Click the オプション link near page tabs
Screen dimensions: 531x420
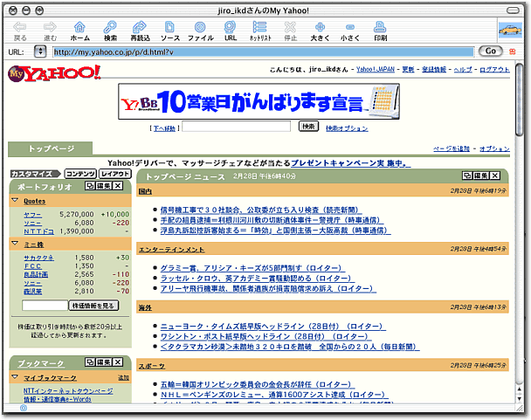(494, 148)
